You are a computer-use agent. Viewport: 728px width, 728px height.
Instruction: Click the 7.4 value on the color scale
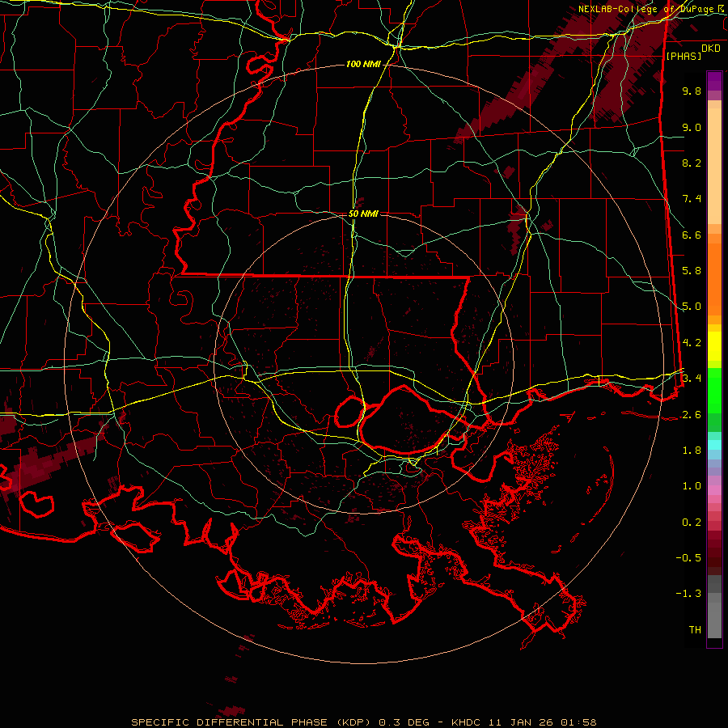click(x=692, y=199)
